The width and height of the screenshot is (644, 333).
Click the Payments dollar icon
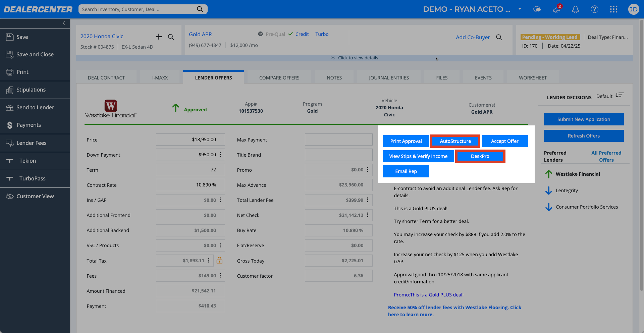click(10, 125)
